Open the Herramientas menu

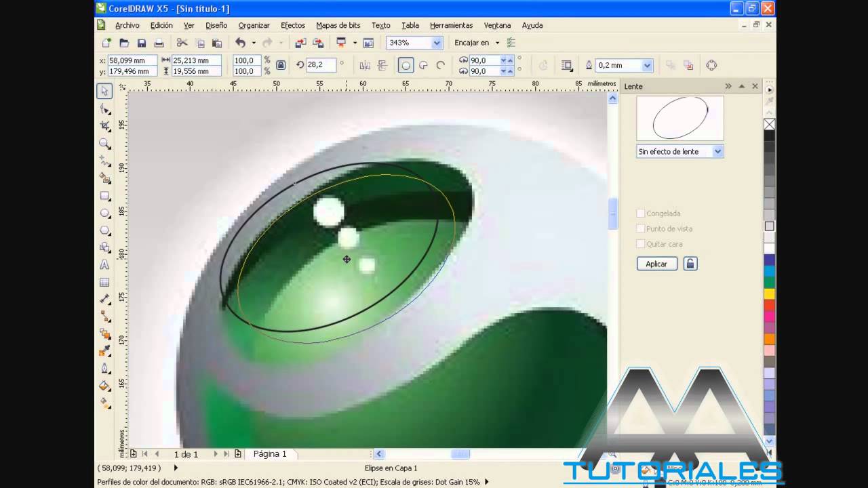[451, 25]
